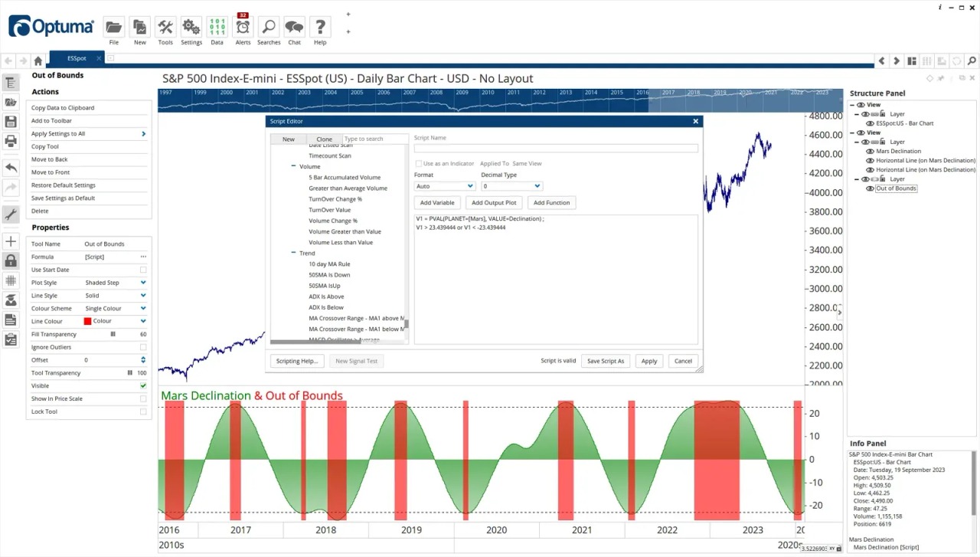980x557 pixels.
Task: Toggle the Use Start Date checkbox
Action: coord(143,270)
